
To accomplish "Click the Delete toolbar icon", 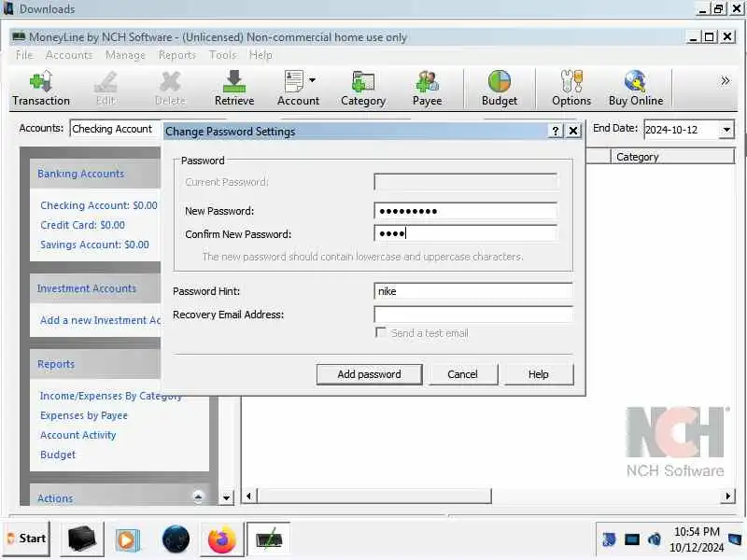I will [x=170, y=89].
